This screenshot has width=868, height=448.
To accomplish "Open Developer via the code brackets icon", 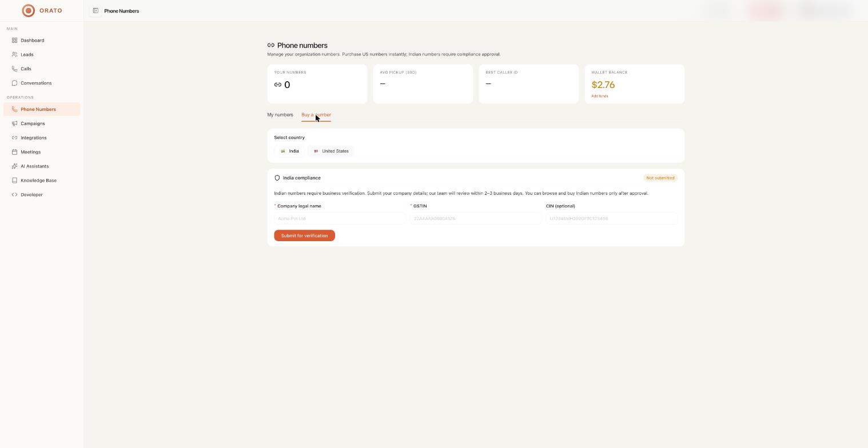I will coord(15,195).
